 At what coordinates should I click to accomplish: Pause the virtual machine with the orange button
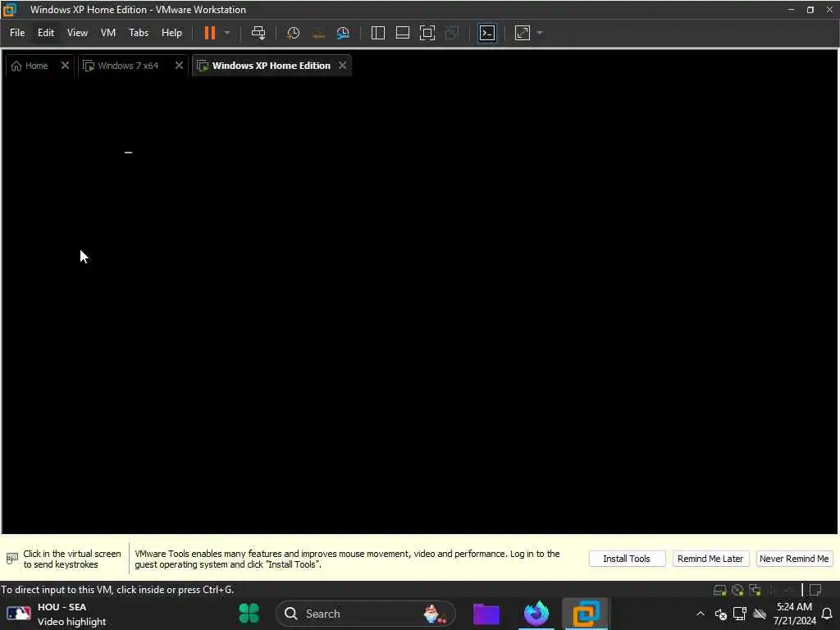209,33
